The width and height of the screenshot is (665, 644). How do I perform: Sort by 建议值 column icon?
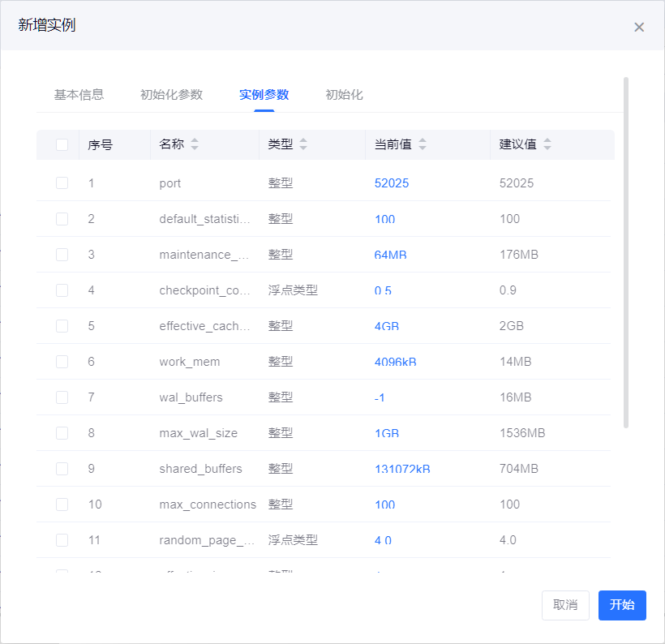coord(547,144)
